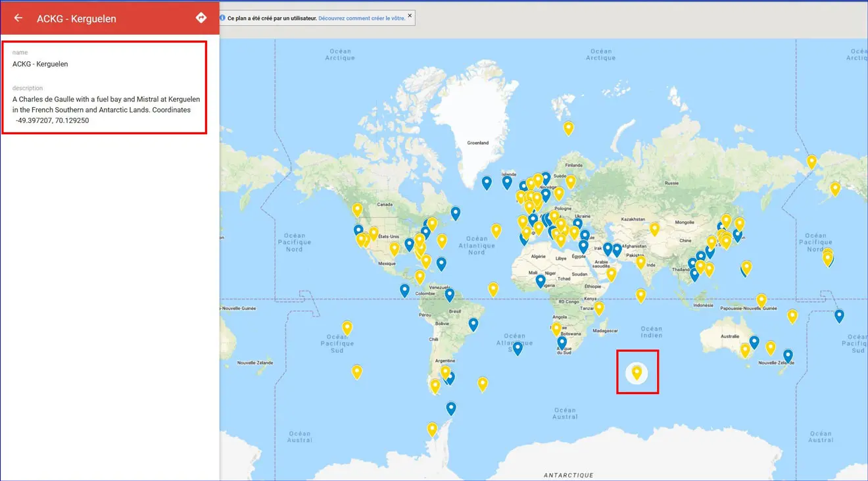Click the 'ACKG - Kerguelen' name value

pos(40,64)
